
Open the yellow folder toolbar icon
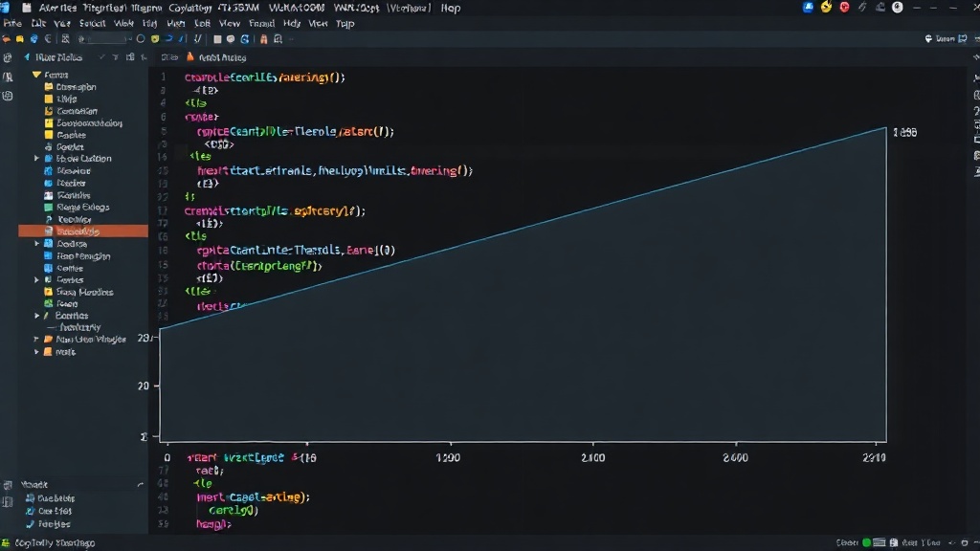(x=20, y=38)
